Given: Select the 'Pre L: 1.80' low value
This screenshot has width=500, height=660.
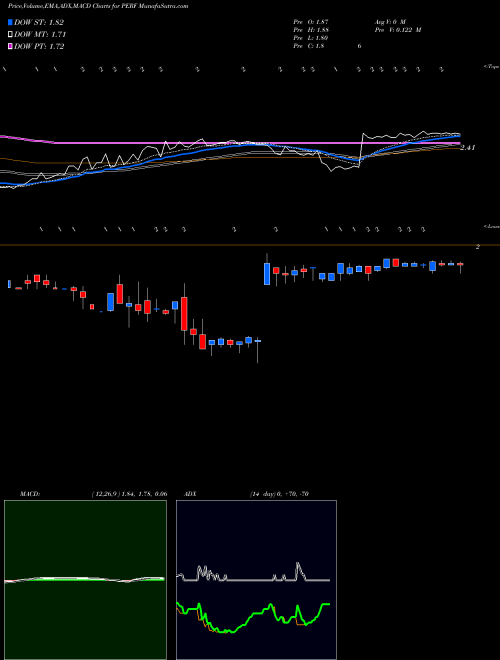Looking at the screenshot, I should pyautogui.click(x=311, y=38).
